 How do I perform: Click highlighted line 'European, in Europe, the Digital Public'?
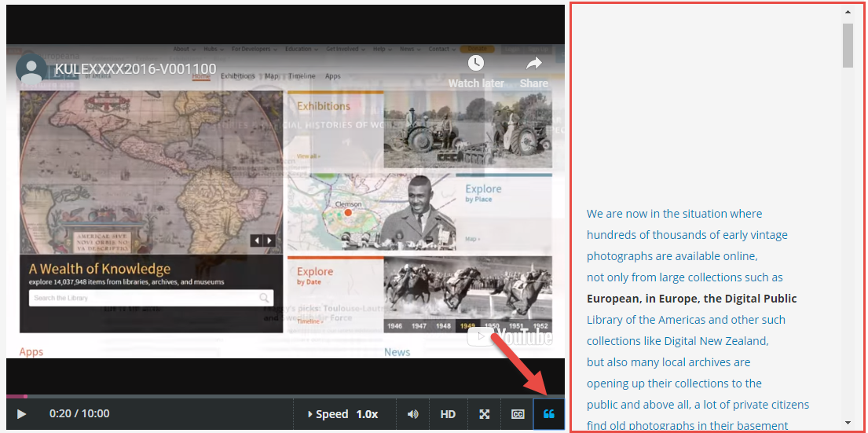point(691,299)
